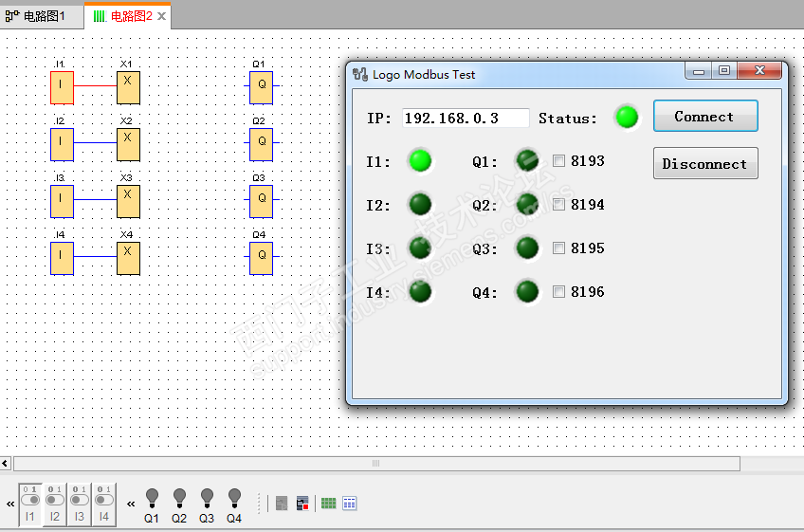Click the grayed start simulation icon

coord(282,504)
